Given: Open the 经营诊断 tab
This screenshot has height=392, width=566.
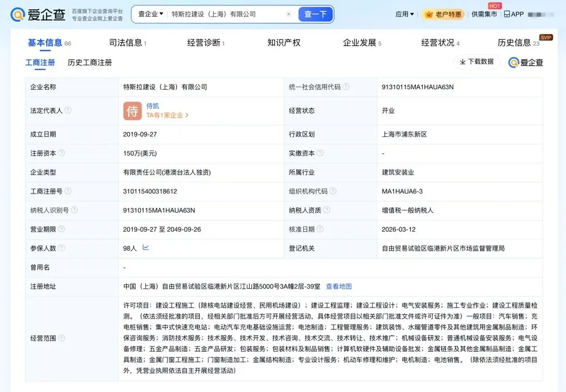Looking at the screenshot, I should (206, 43).
